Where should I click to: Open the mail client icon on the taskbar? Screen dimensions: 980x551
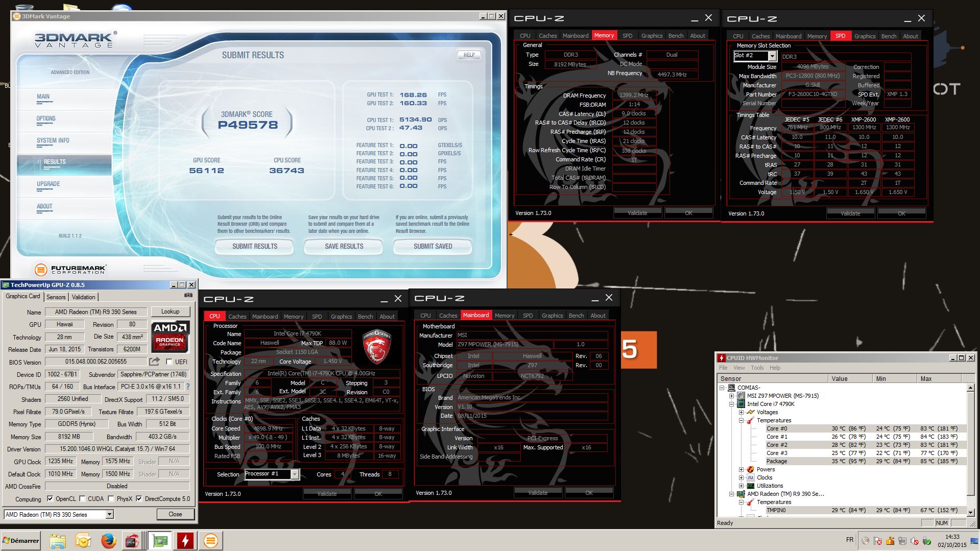pyautogui.click(x=83, y=541)
